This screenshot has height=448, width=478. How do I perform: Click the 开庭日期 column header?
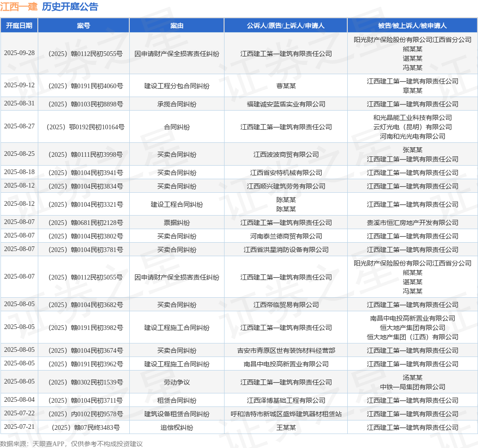[19, 26]
